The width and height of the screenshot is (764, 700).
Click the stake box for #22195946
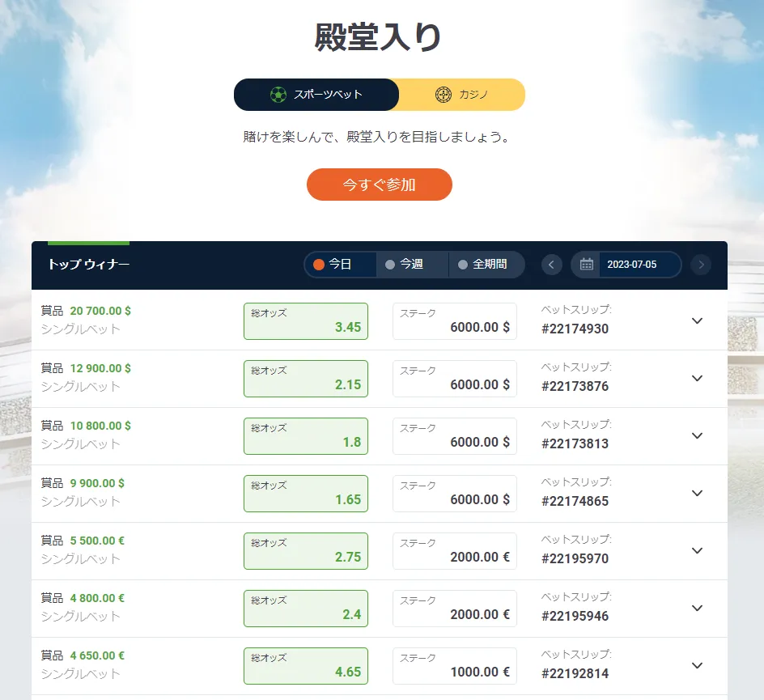[x=455, y=608]
